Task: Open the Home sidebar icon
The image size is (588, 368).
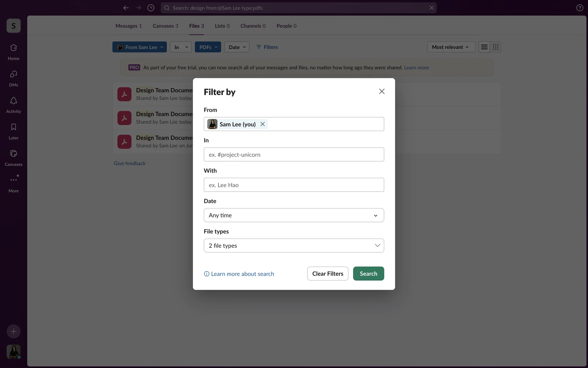Action: 13,48
